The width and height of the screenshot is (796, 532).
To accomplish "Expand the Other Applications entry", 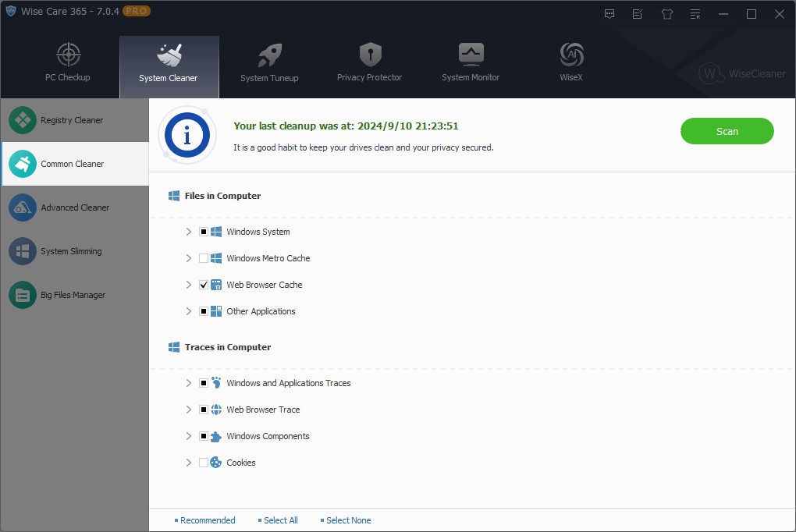I will (x=188, y=311).
